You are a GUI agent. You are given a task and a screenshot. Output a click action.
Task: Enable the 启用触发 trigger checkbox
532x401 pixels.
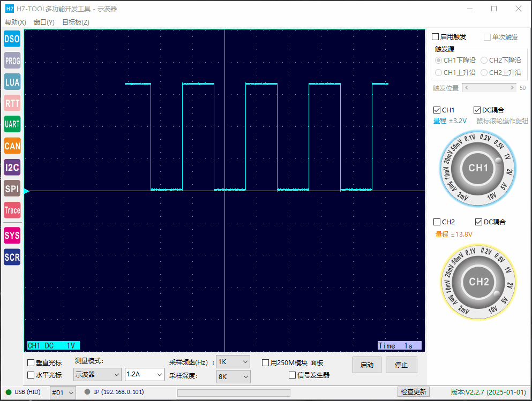pos(435,36)
